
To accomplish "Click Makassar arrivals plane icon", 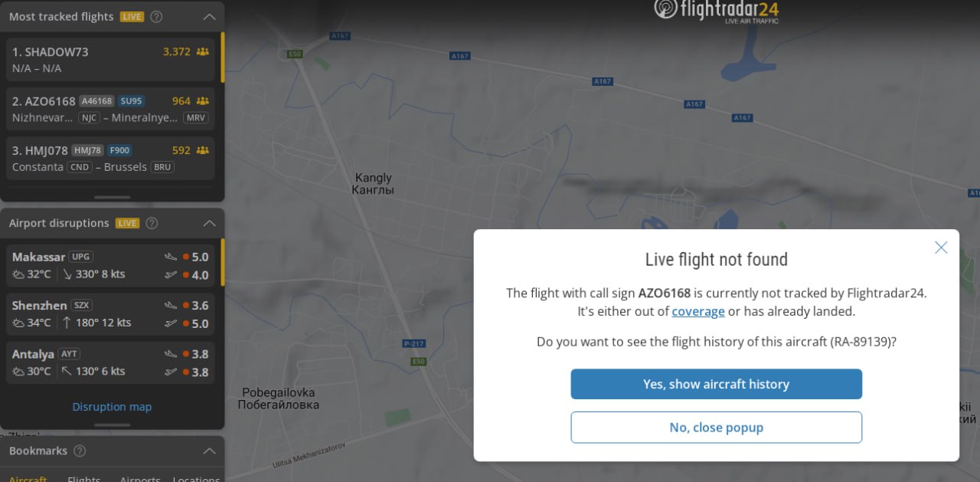I will 171,257.
